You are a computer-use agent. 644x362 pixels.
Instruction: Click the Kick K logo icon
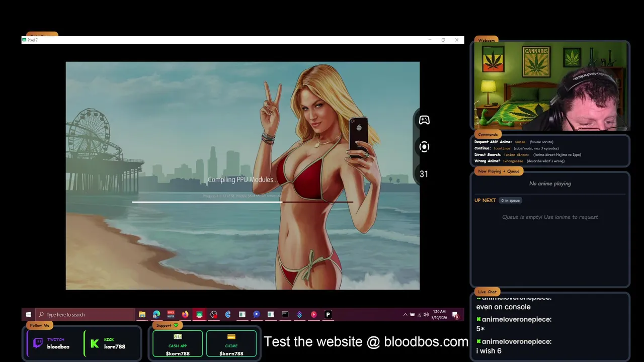[94, 343]
